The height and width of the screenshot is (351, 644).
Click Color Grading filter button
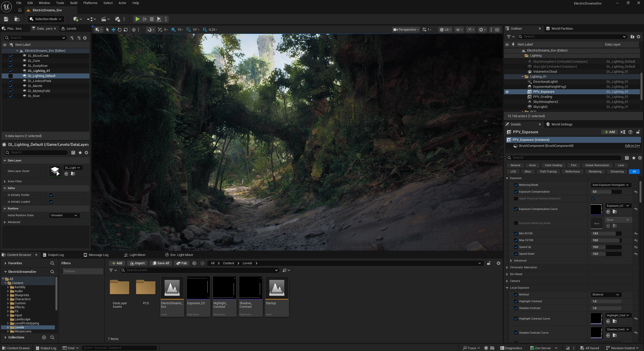553,165
